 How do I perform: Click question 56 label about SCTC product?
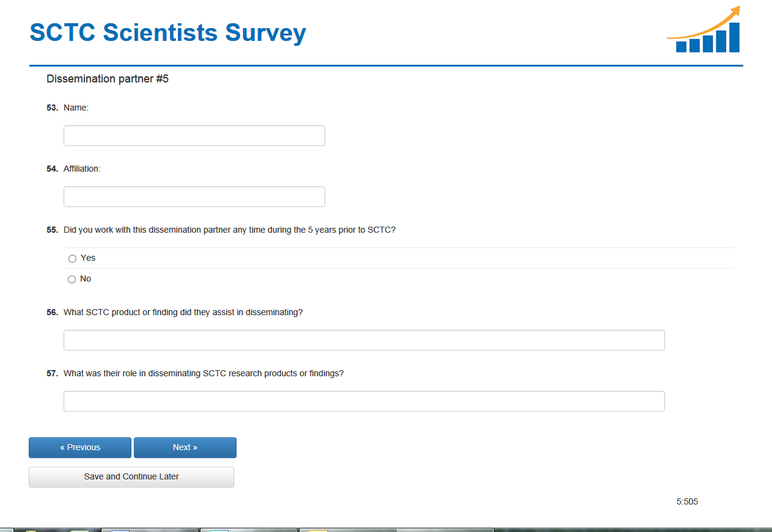tap(183, 312)
